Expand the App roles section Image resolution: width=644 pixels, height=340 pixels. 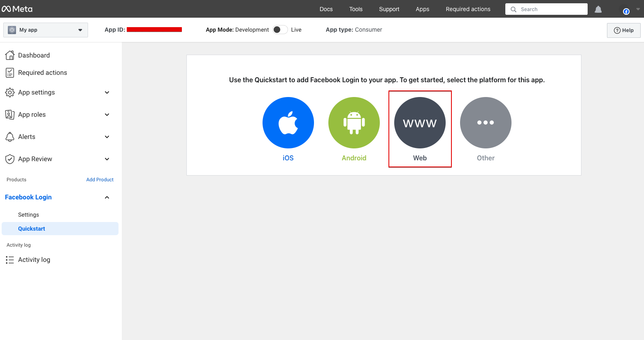[107, 115]
